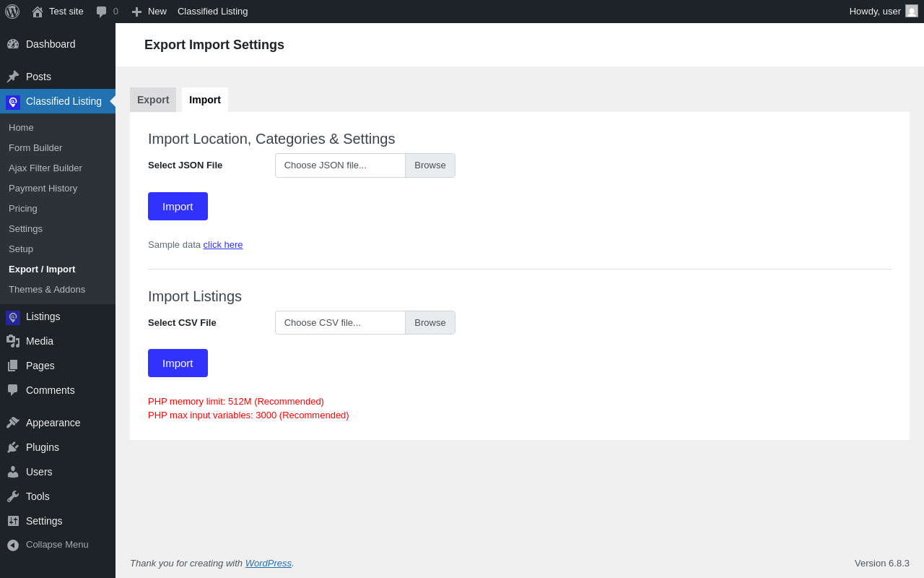Select the Import tab
The image size is (924, 578).
point(205,100)
